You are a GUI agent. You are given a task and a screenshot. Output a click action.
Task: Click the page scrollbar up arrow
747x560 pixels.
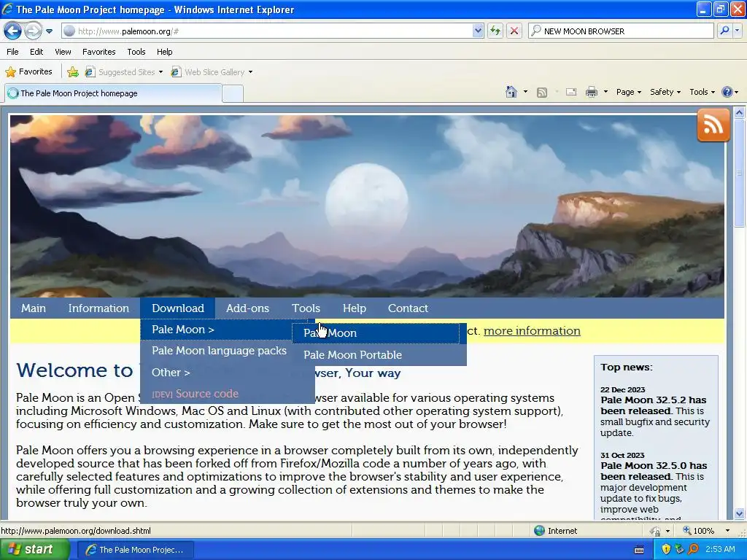(x=739, y=113)
